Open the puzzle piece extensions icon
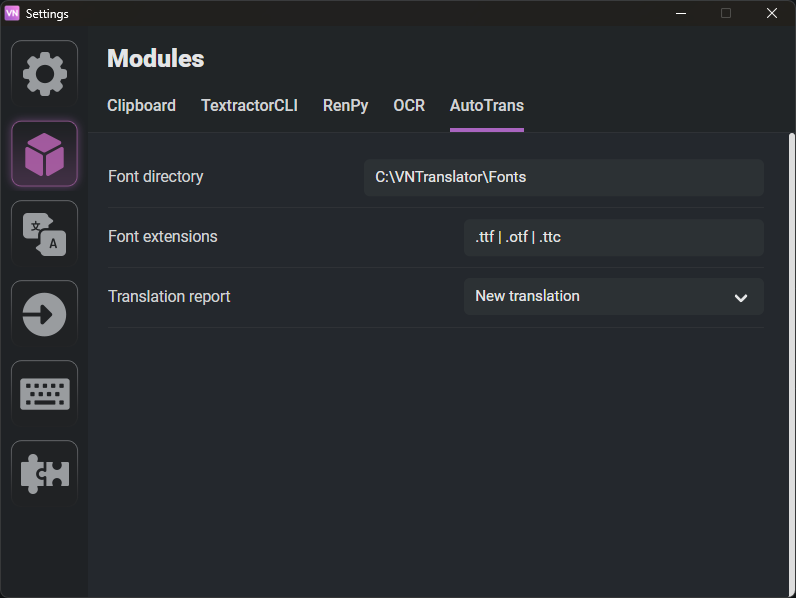The height and width of the screenshot is (598, 796). pyautogui.click(x=44, y=474)
